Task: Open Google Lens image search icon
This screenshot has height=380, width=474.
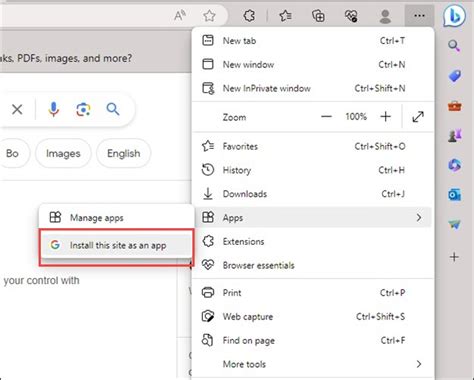Action: coord(83,109)
